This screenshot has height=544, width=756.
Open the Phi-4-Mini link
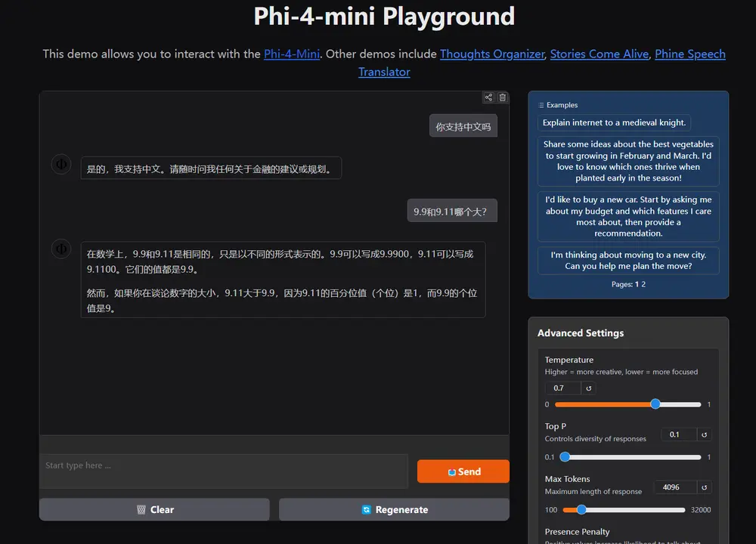tap(292, 54)
